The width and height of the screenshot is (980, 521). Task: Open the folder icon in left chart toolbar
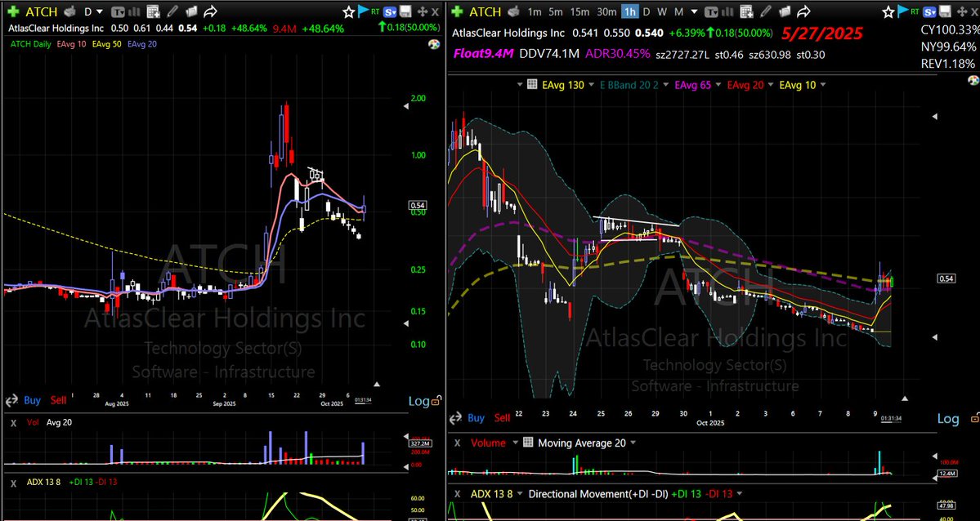(191, 12)
